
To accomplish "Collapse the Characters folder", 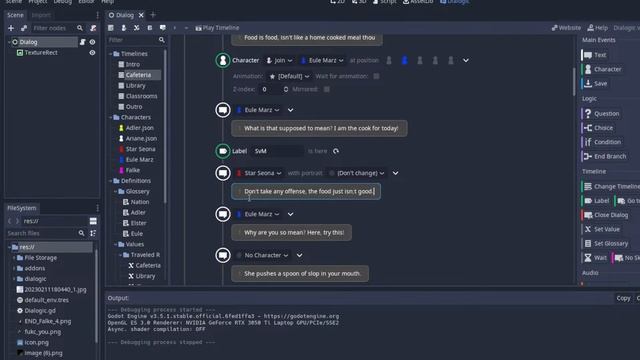I will (x=111, y=117).
